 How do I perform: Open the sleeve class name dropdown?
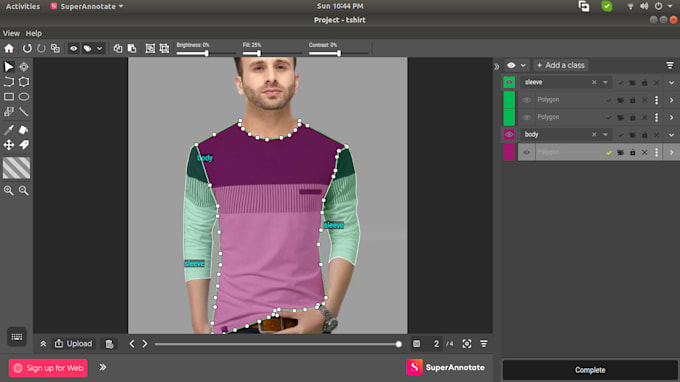pyautogui.click(x=605, y=82)
